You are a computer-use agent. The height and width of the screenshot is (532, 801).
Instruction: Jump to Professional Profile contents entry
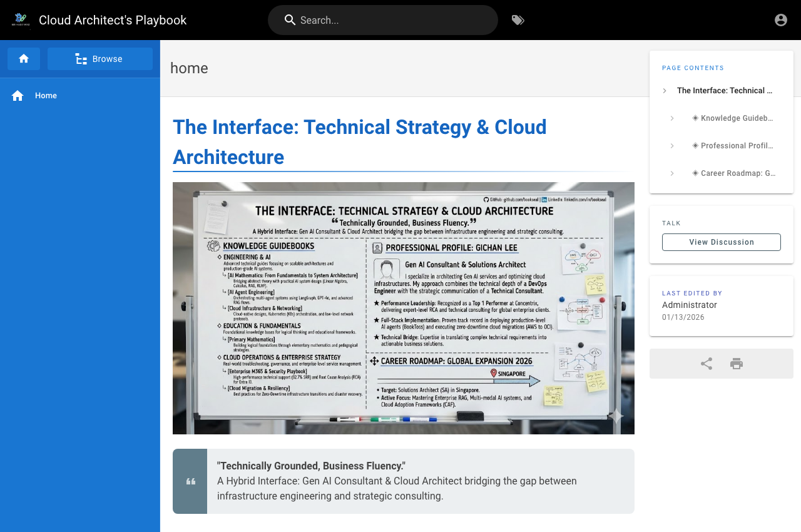pyautogui.click(x=733, y=146)
